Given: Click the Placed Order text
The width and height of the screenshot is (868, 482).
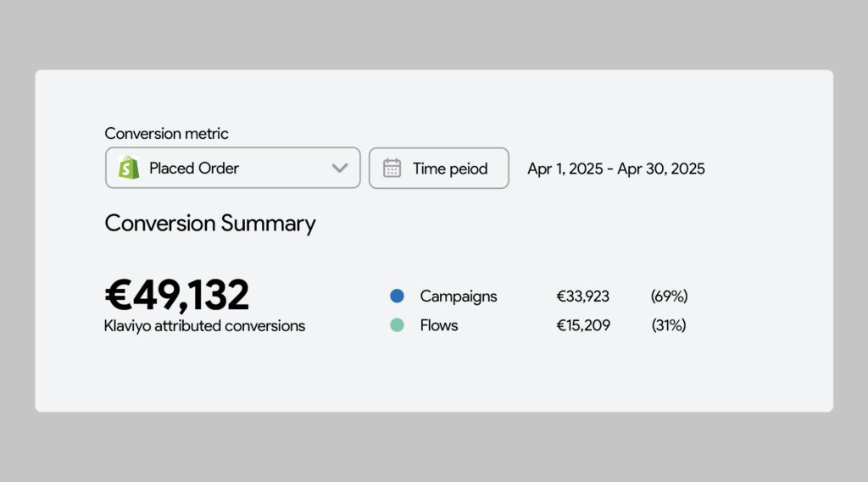Looking at the screenshot, I should click(194, 169).
